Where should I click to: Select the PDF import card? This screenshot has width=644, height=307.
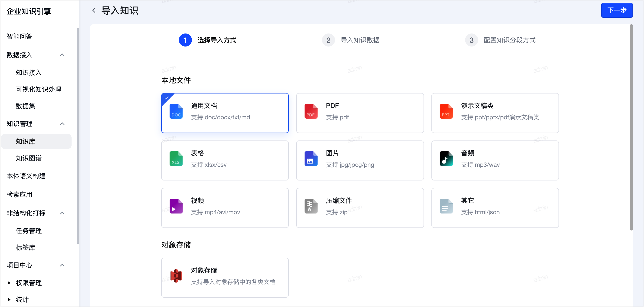click(x=360, y=113)
